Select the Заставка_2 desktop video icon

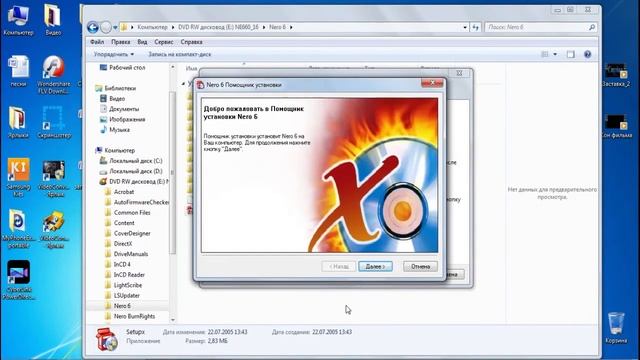(x=616, y=75)
